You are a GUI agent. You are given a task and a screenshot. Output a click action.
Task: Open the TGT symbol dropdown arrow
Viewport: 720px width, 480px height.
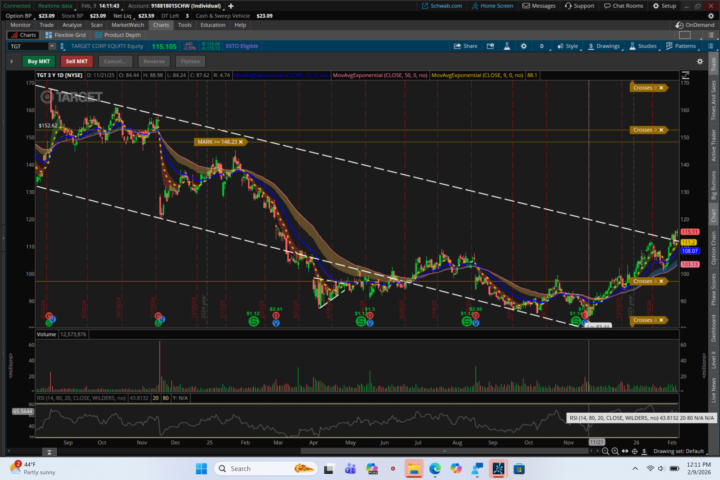coord(51,46)
